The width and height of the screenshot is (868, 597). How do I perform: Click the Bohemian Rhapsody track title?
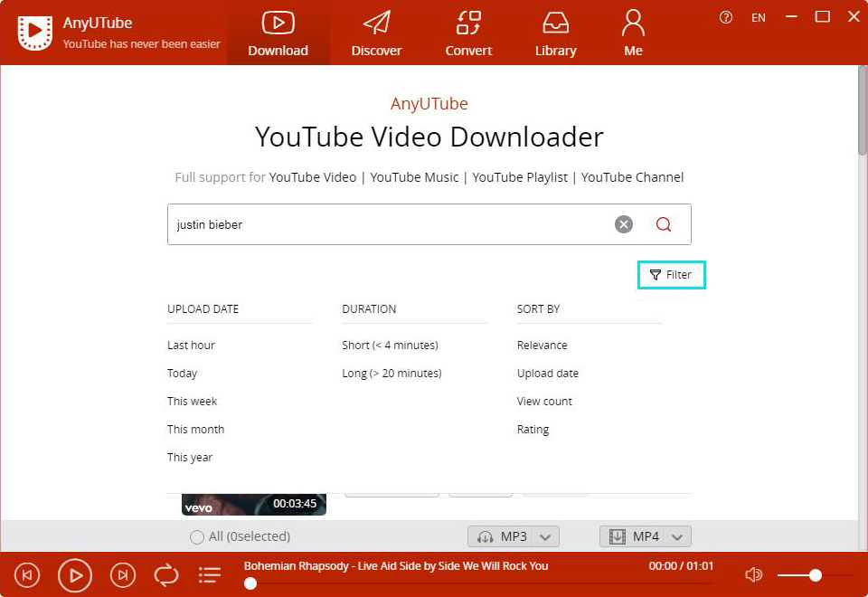pyautogui.click(x=396, y=566)
